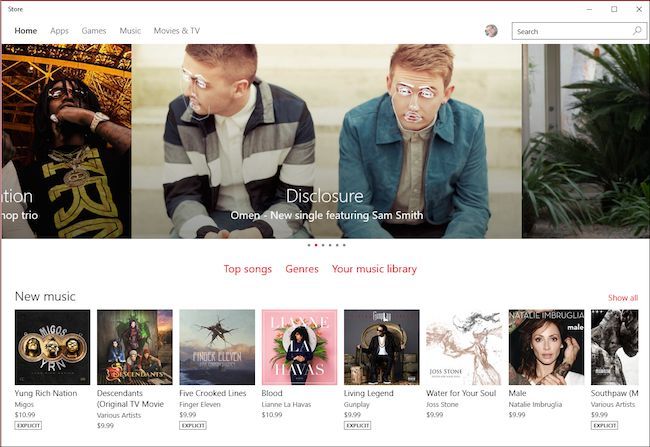The height and width of the screenshot is (447, 650).
Task: Click Natalie Imbruglia artist name
Action: (535, 404)
